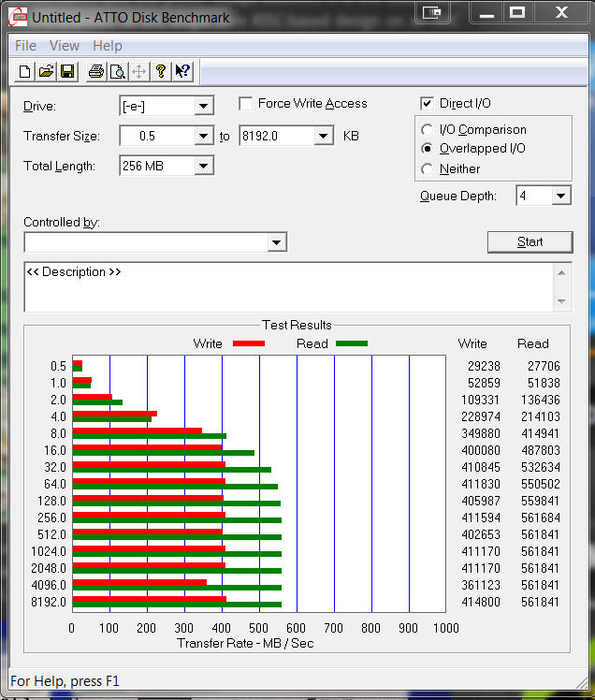
Task: Open the View menu
Action: coord(65,46)
